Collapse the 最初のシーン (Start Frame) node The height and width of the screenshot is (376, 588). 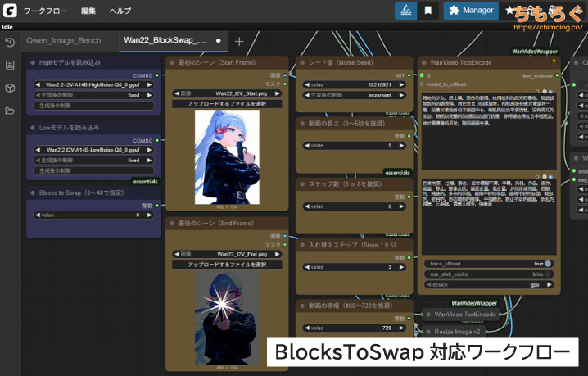(x=172, y=62)
